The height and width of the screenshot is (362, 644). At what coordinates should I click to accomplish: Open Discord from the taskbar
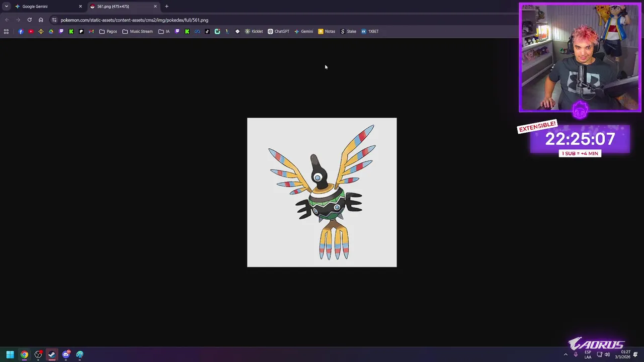pos(66,354)
